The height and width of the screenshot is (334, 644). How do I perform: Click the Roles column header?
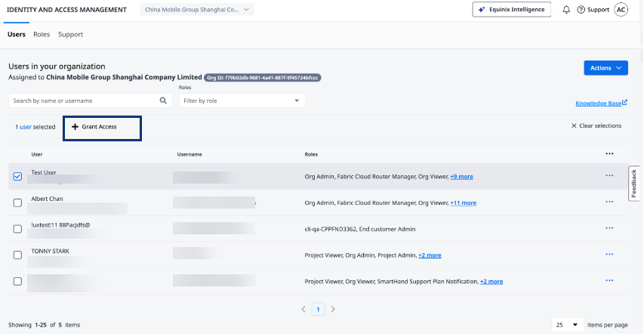(x=311, y=154)
